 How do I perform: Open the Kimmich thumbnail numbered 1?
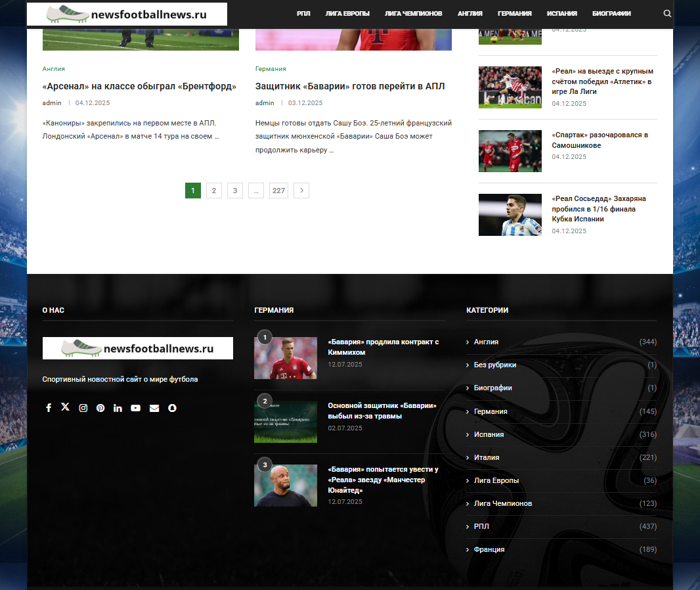pyautogui.click(x=286, y=358)
